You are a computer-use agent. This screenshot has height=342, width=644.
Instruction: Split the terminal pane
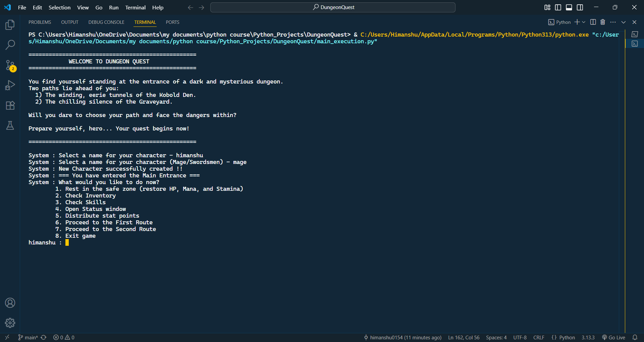point(593,22)
